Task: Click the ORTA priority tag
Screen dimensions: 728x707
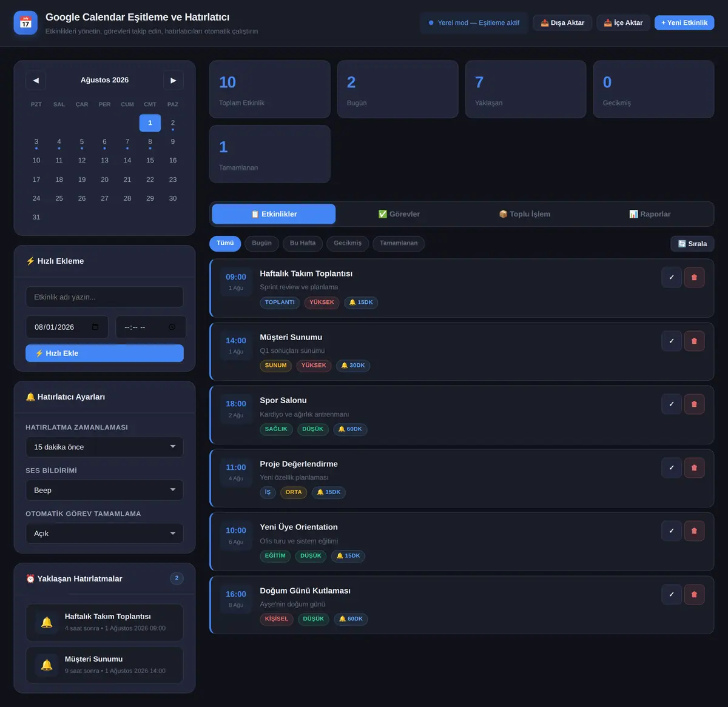Action: click(294, 492)
